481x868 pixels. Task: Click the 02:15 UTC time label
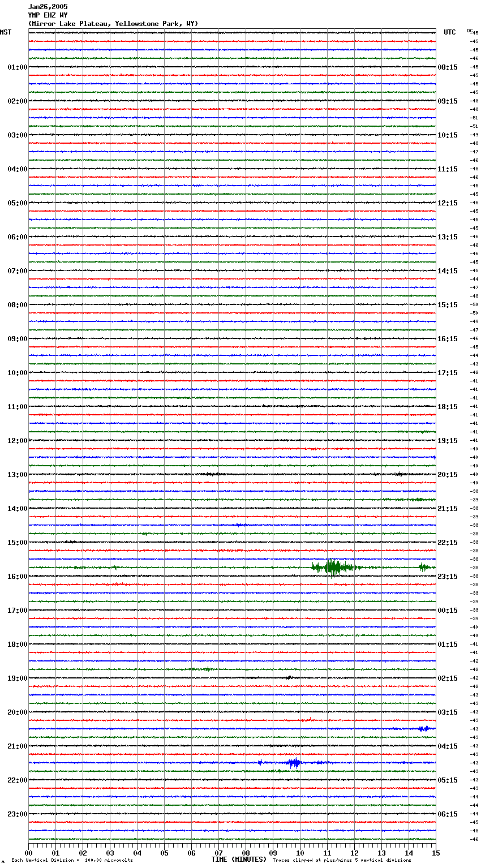(448, 678)
